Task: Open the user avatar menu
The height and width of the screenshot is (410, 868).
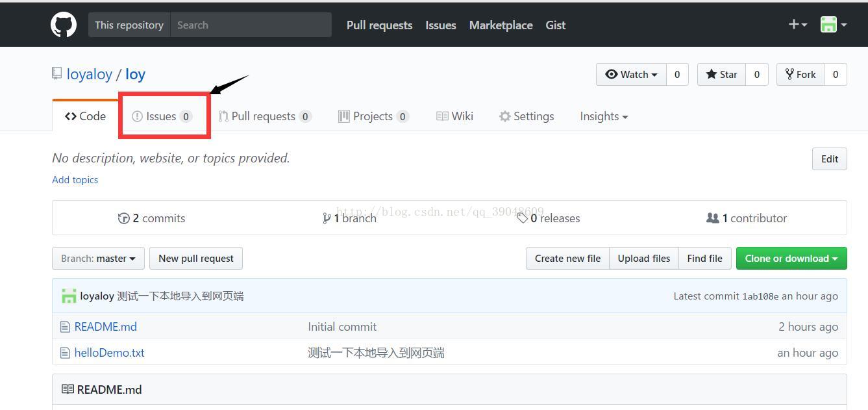Action: click(x=834, y=25)
